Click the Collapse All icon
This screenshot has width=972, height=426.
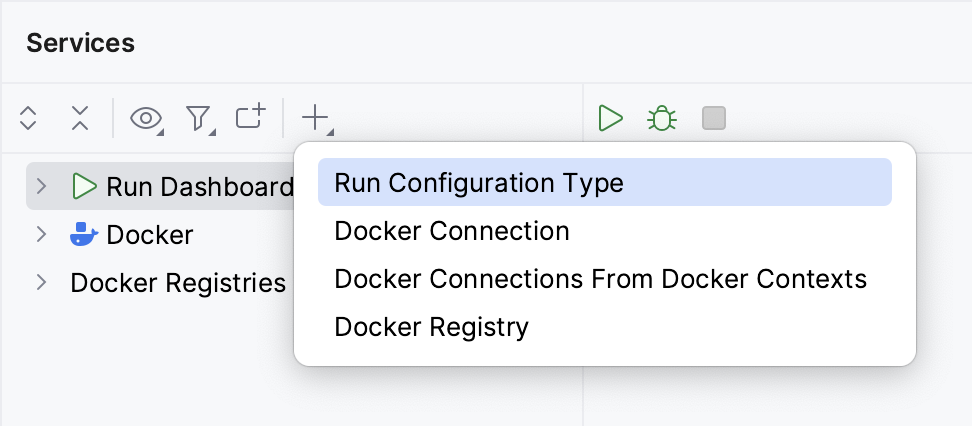tap(80, 119)
